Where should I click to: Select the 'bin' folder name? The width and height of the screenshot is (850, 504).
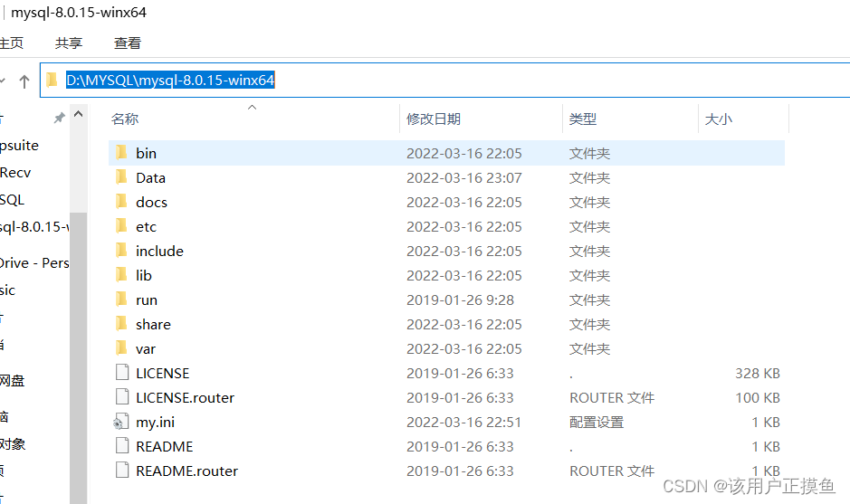tap(146, 153)
